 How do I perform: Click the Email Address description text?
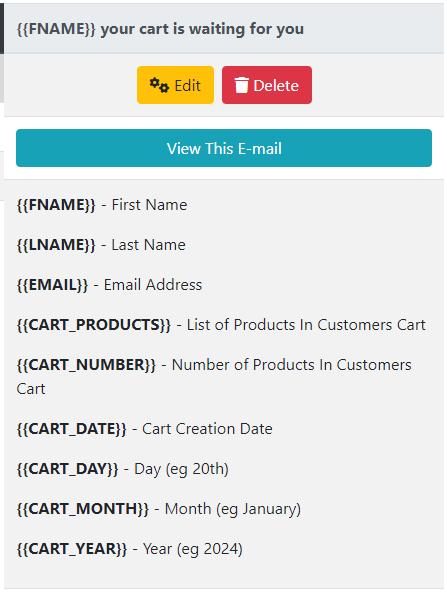pyautogui.click(x=153, y=285)
